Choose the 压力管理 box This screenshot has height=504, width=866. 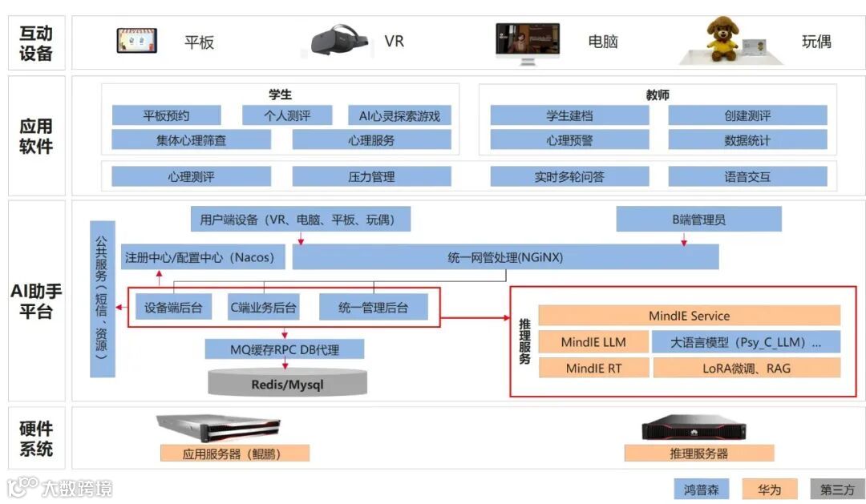tap(372, 176)
